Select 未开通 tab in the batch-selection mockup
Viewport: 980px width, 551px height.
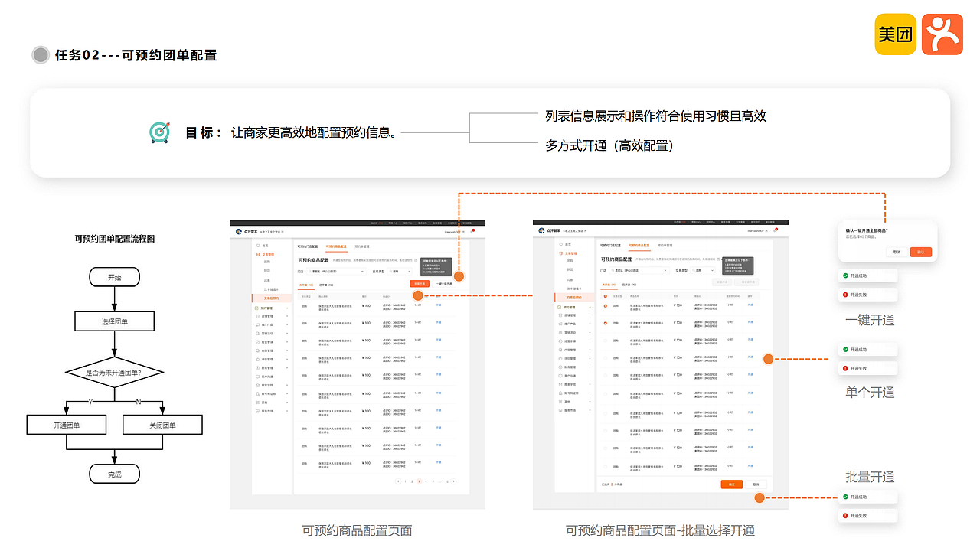pyautogui.click(x=609, y=285)
